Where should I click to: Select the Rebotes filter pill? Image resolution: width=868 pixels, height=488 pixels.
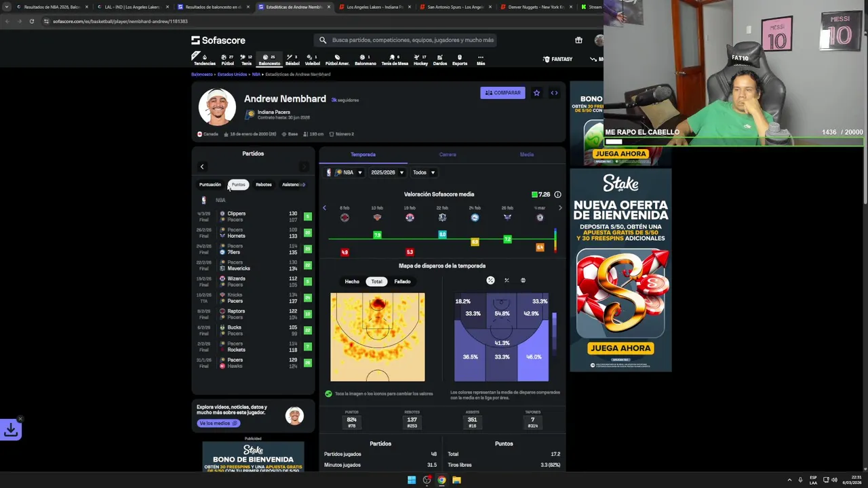[x=264, y=184]
